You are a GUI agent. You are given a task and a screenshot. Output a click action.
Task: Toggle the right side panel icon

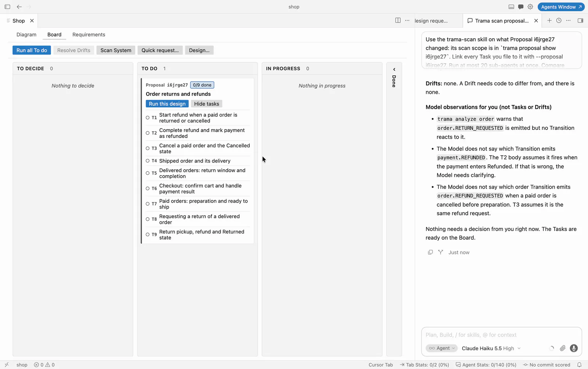coord(581,21)
